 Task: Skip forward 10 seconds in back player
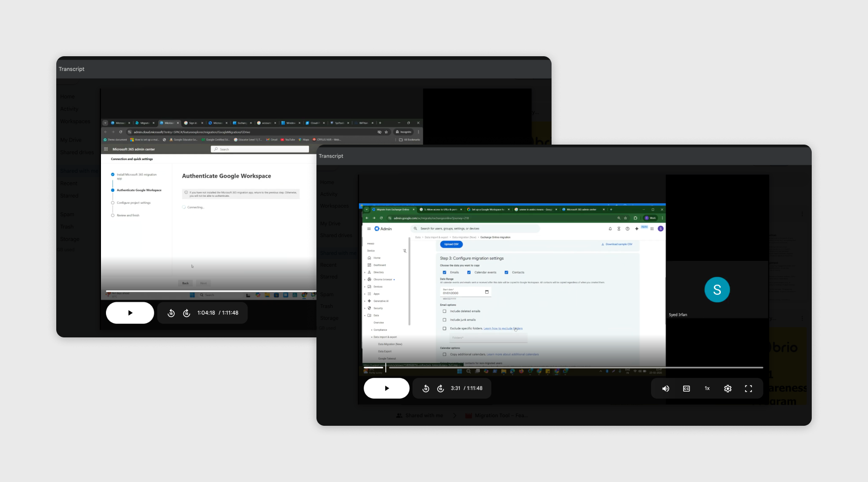[186, 313]
